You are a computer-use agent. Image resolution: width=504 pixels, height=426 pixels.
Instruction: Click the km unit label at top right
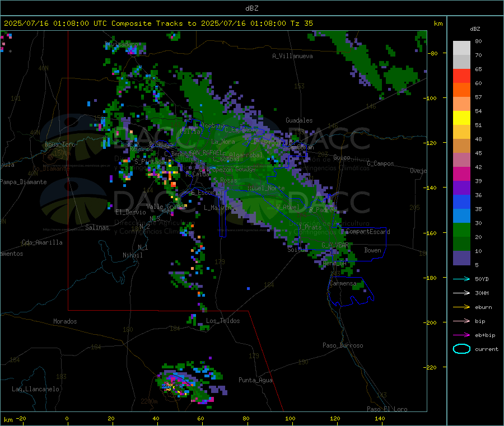point(438,24)
